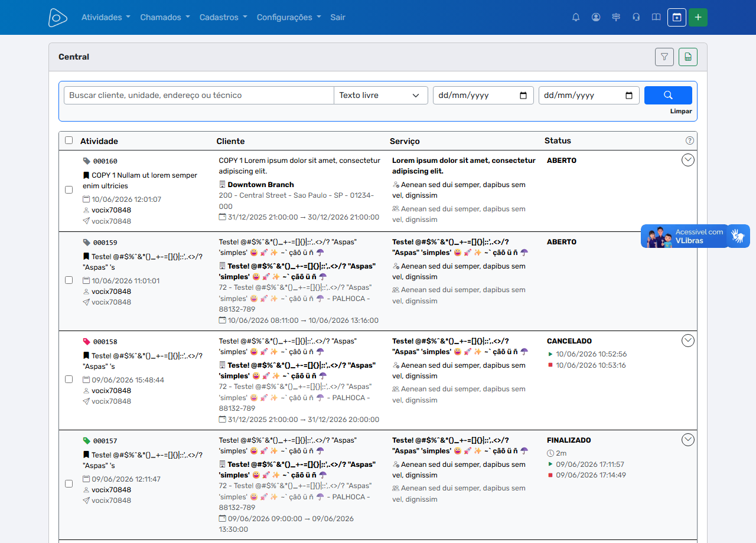Image resolution: width=756 pixels, height=543 pixels.
Task: Check the checkbox for activity 000160
Action: coord(69,190)
